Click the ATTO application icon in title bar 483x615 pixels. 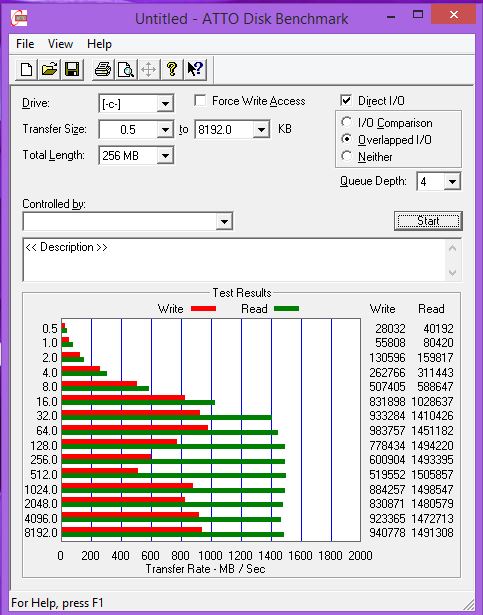tap(19, 18)
